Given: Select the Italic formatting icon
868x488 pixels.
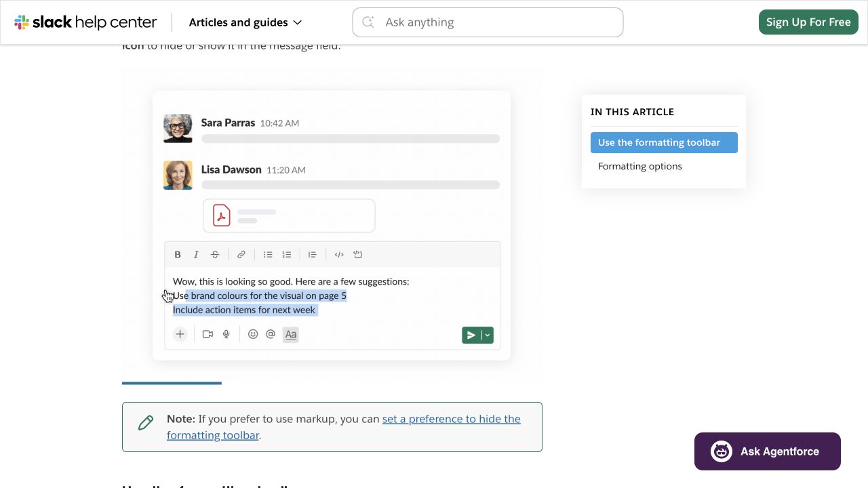Looking at the screenshot, I should click(x=196, y=255).
